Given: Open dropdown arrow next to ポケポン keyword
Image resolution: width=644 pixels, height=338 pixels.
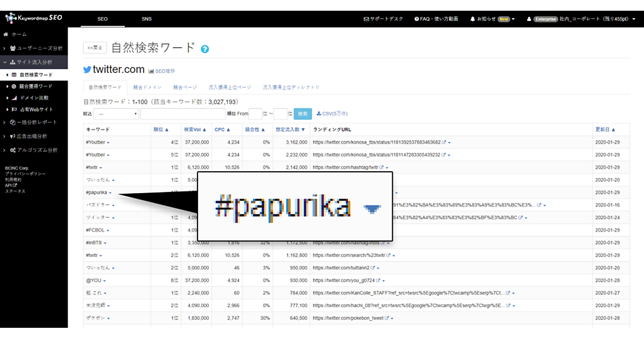Looking at the screenshot, I should pyautogui.click(x=108, y=319).
